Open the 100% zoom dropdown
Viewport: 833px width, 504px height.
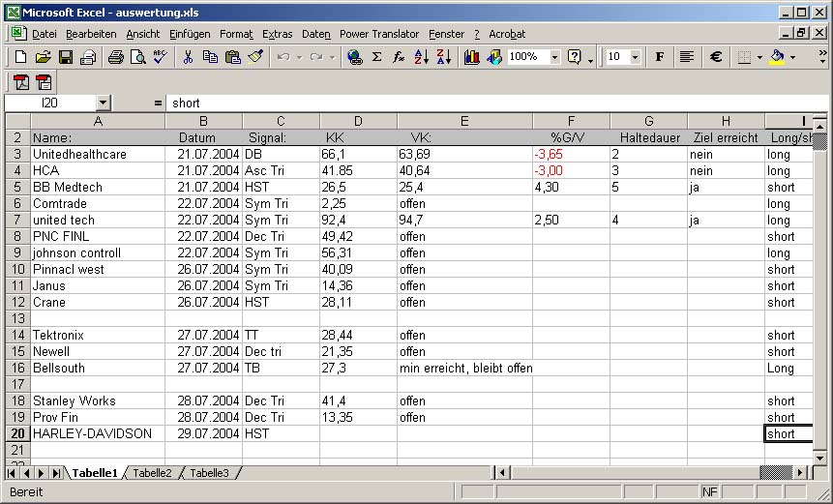(x=554, y=57)
